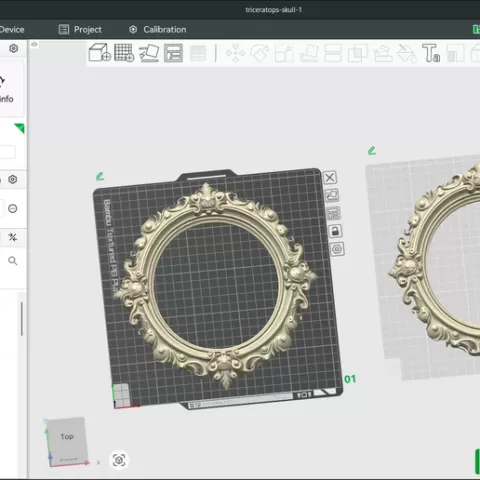Viewport: 480px width, 480px height.
Task: Edit plate 01 name with green pencil
Action: (x=100, y=176)
